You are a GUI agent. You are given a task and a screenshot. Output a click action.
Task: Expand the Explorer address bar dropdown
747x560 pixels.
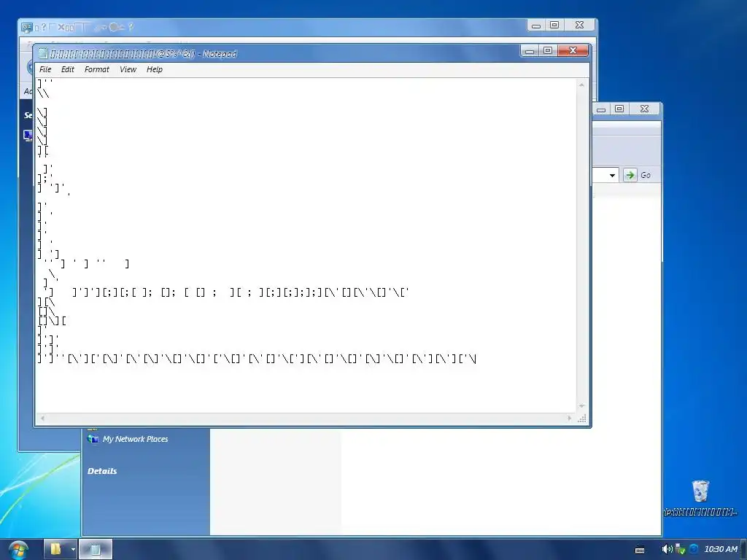tap(612, 175)
